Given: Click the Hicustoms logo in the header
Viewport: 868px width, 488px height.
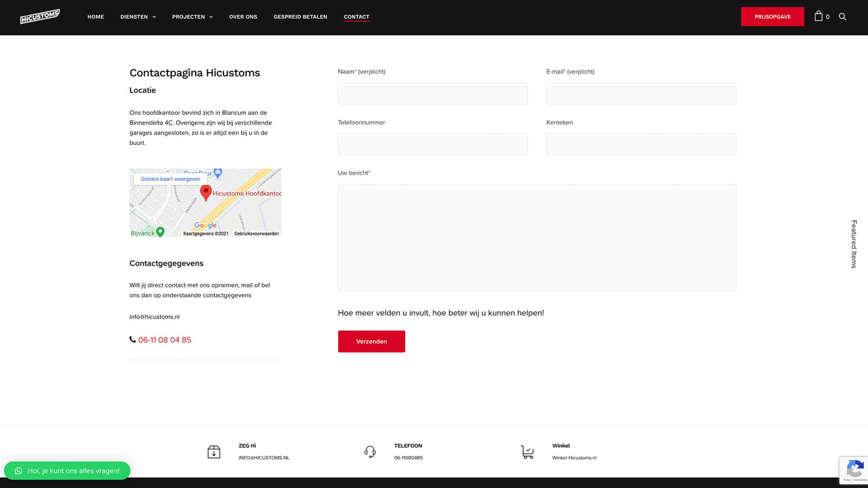Looking at the screenshot, I should [x=40, y=16].
